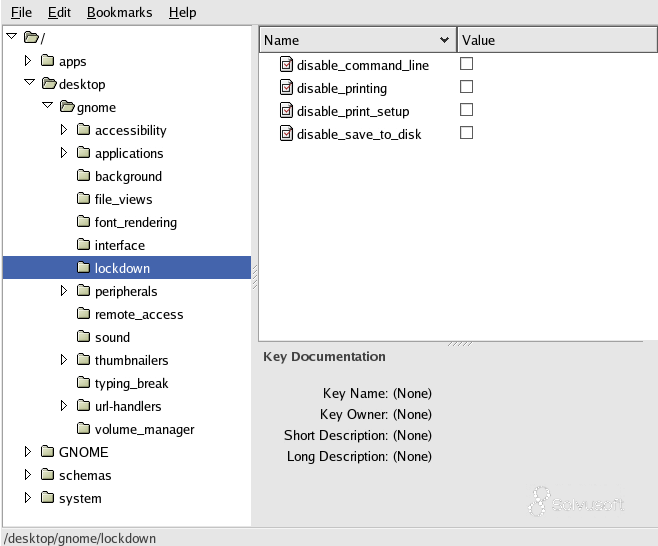Select the disable_printing key name
The width and height of the screenshot is (658, 546).
click(342, 89)
